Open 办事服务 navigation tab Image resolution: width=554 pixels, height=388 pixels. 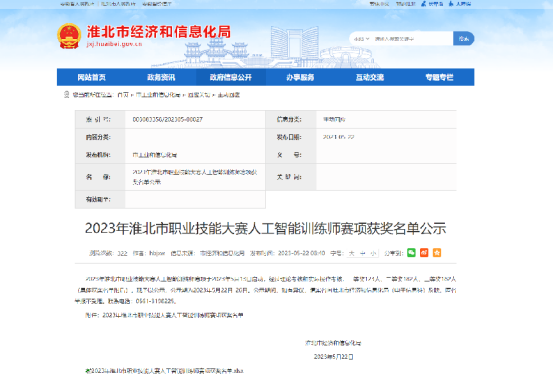click(300, 77)
